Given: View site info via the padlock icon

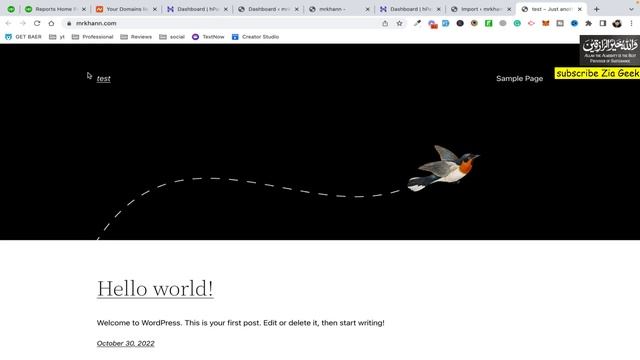Looking at the screenshot, I should click(x=69, y=23).
